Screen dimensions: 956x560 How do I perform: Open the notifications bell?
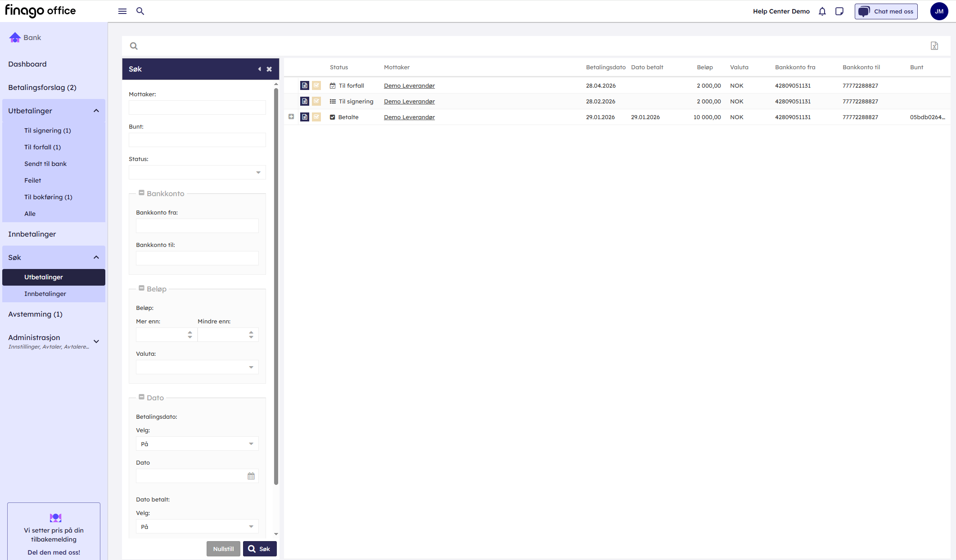(x=822, y=11)
